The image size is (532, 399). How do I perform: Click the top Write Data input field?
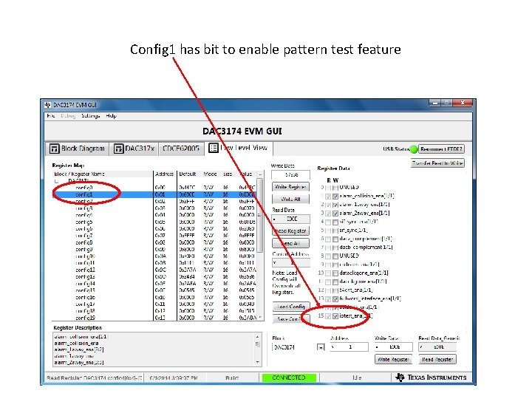click(x=291, y=174)
